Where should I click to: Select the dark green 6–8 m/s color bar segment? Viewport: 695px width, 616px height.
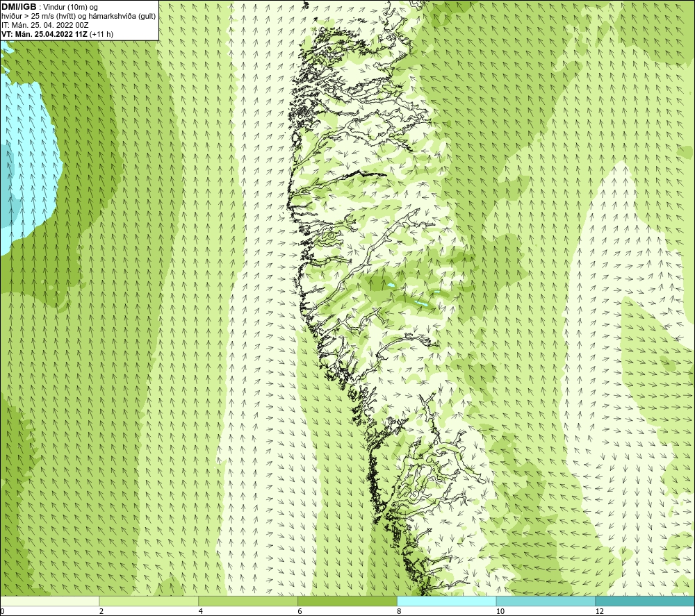point(347,601)
